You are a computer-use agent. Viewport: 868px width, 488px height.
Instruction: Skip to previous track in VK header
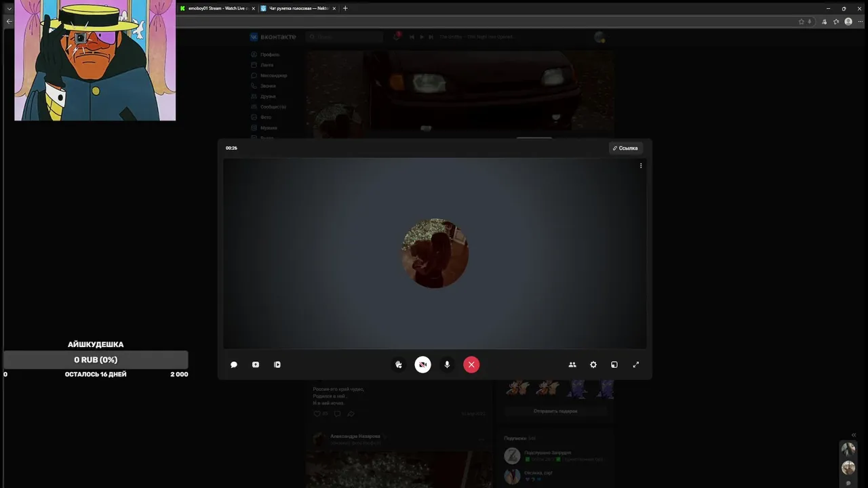click(412, 37)
